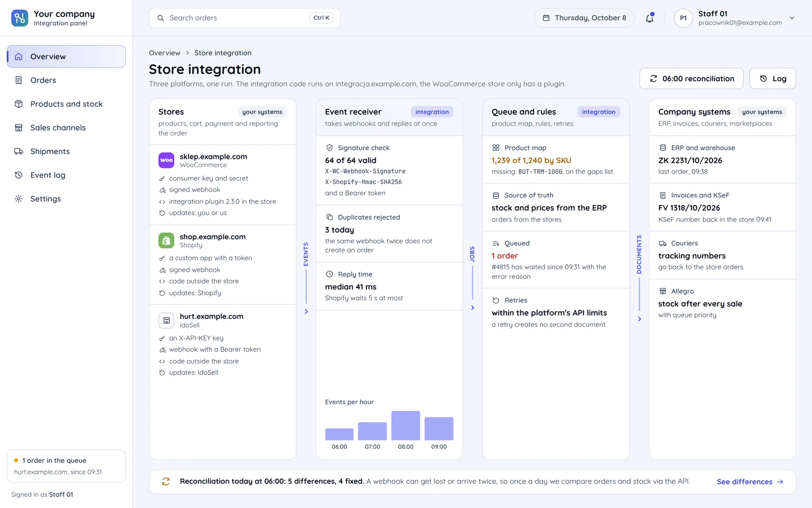Click the calendar icon beside the date
Viewport: 812px width, 508px height.
pyautogui.click(x=546, y=18)
